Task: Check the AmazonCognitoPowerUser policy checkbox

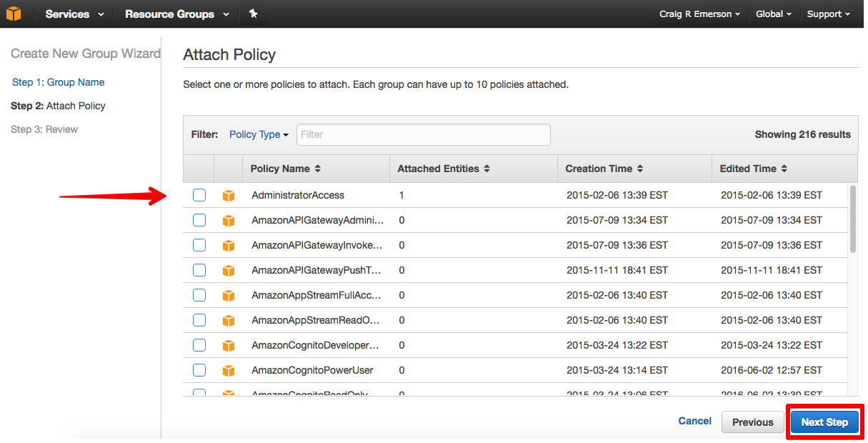Action: [199, 370]
